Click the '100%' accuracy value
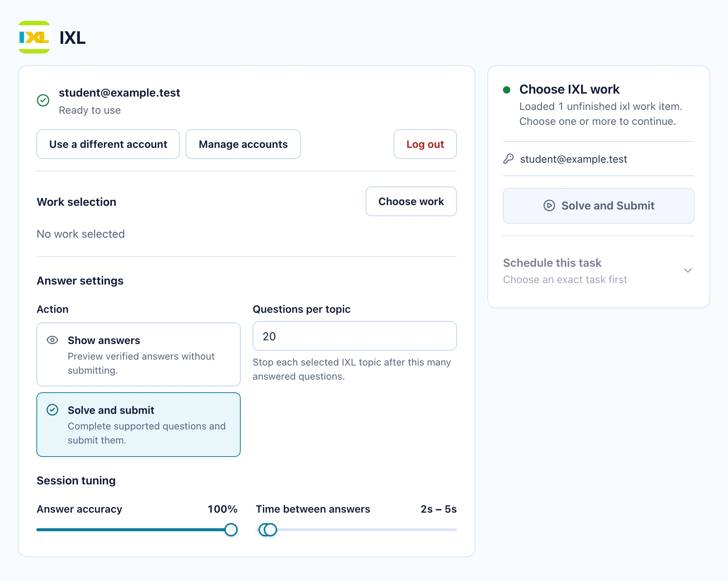The image size is (728, 581). click(x=222, y=509)
